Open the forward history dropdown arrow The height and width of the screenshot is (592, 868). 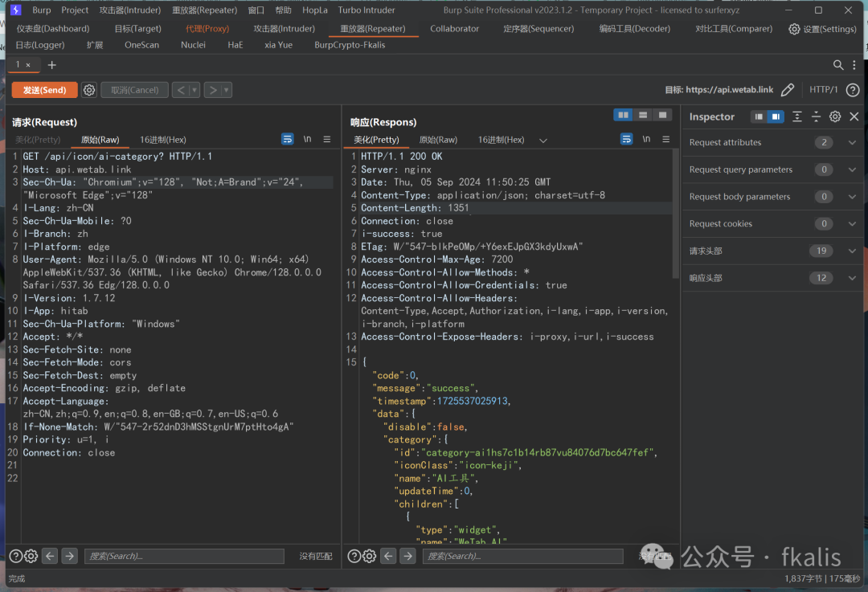point(226,90)
